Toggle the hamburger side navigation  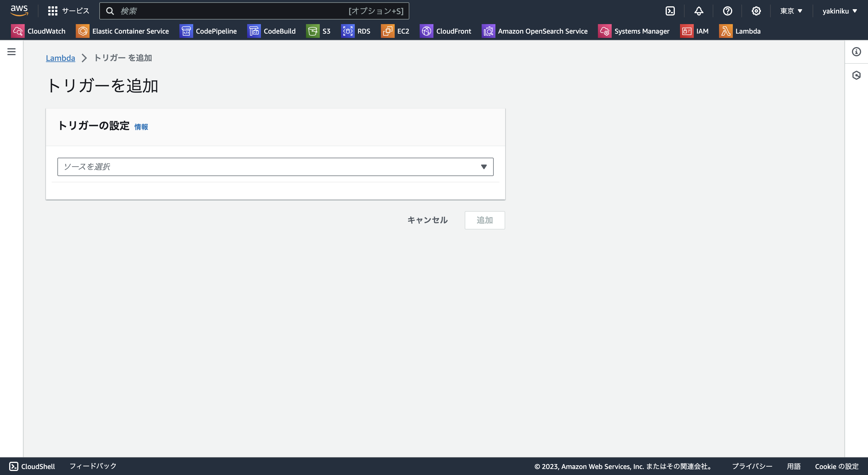(x=11, y=52)
